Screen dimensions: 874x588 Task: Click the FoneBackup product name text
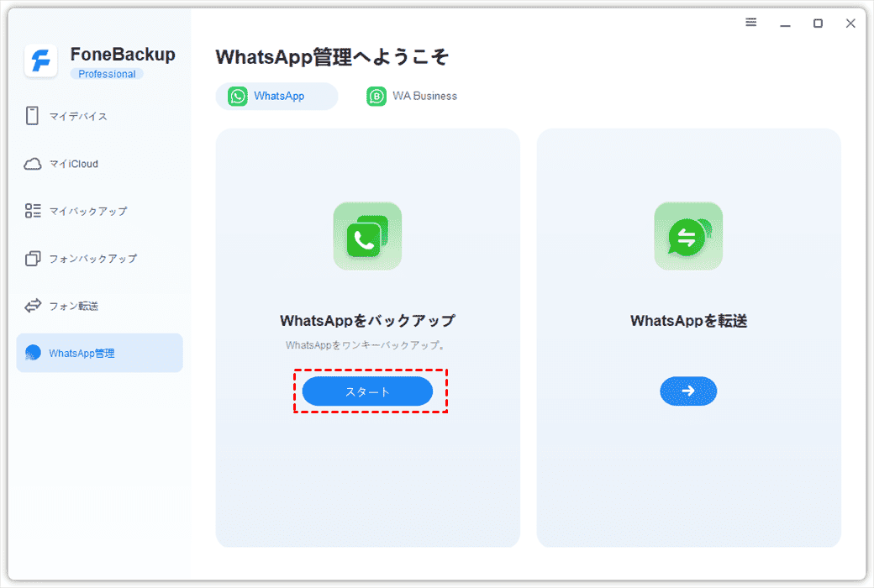coord(123,54)
